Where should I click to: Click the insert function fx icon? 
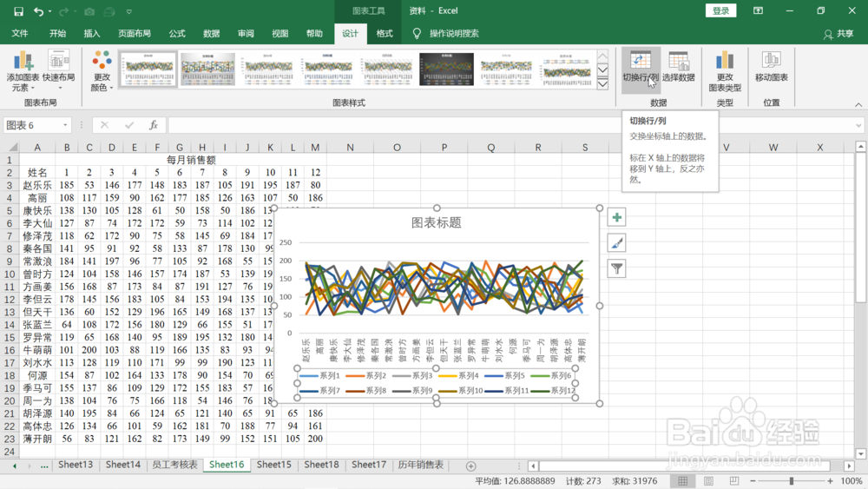click(x=154, y=125)
